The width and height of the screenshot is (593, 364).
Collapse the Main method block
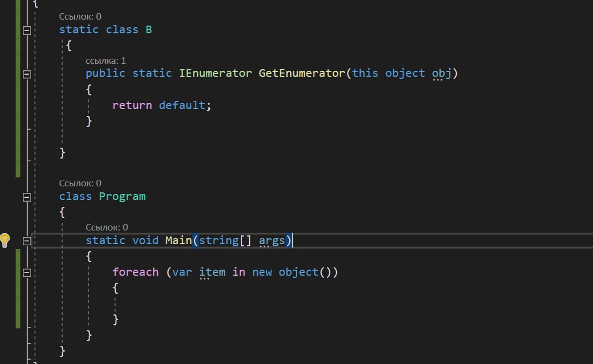point(26,240)
